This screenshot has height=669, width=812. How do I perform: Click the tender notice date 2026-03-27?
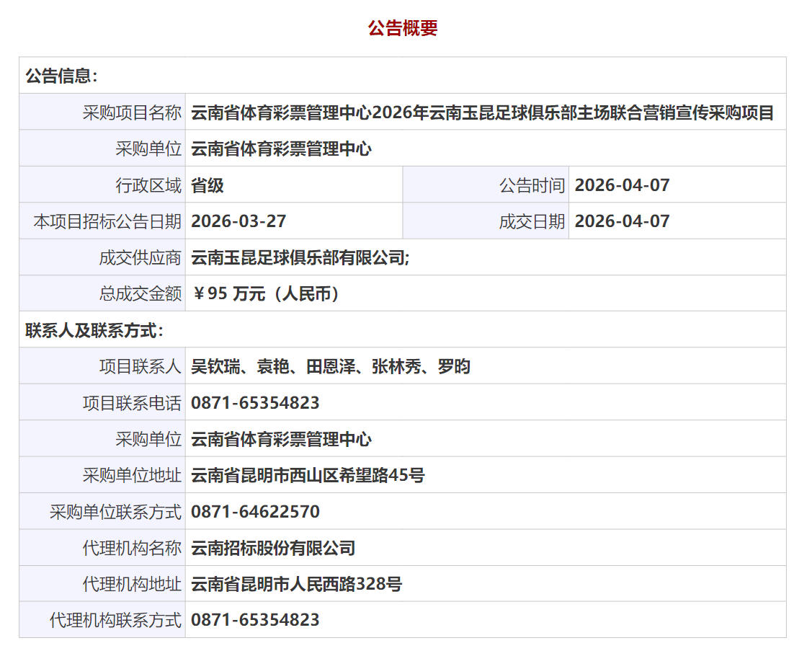coord(238,221)
